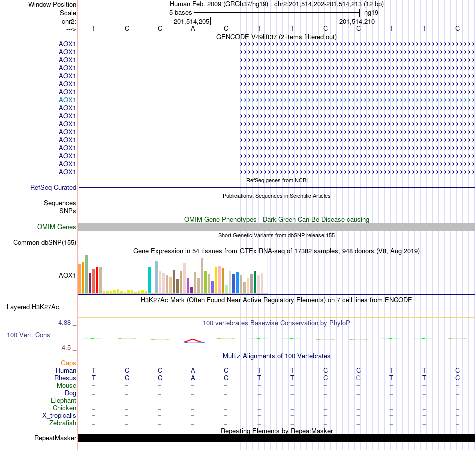Click the 100 Vert. Cons track label
This screenshot has height=450, width=476.
click(28, 335)
